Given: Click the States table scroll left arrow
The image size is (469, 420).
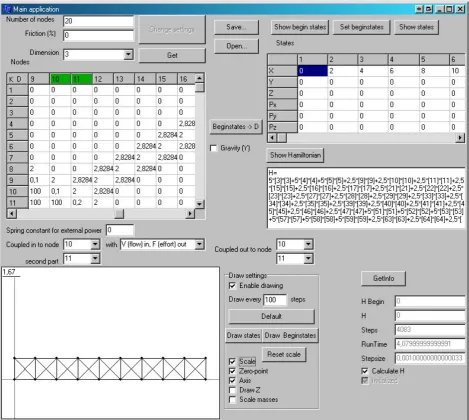Looking at the screenshot, I should [x=272, y=138].
